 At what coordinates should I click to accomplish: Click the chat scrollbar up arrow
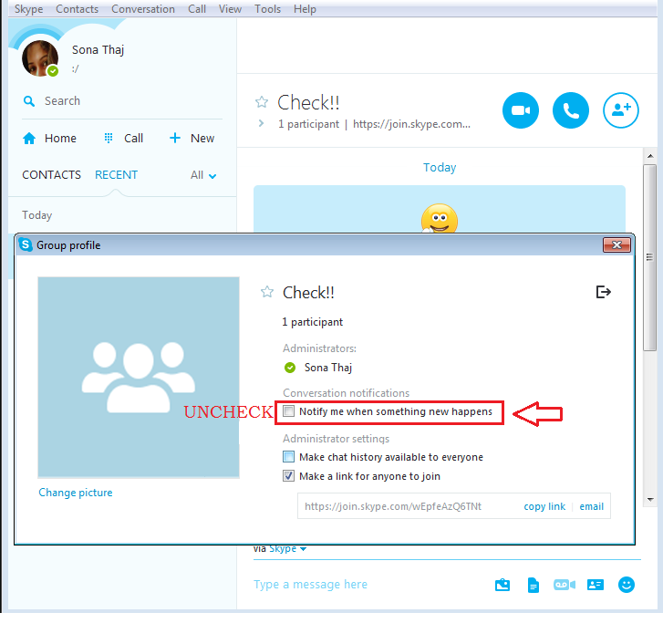(650, 156)
